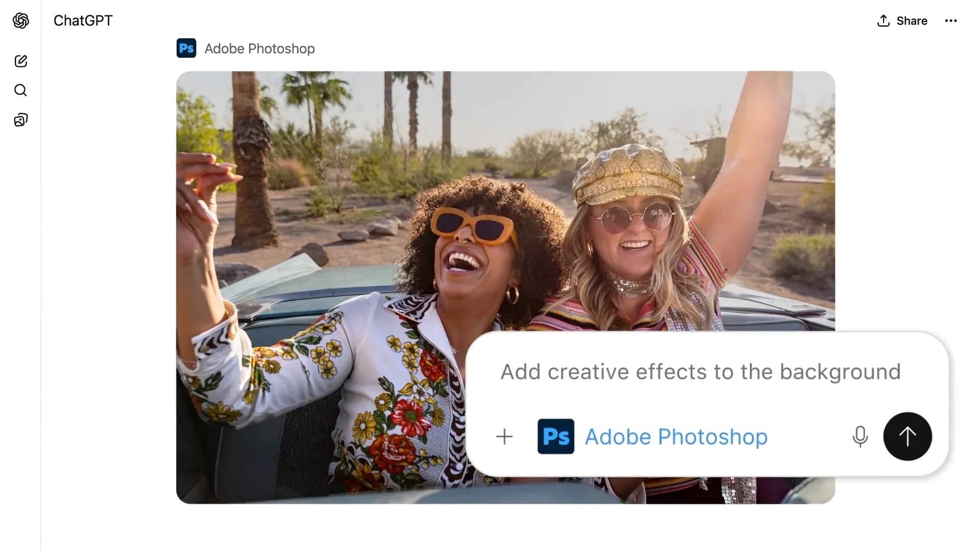Click the ChatGPT title in the header

pos(83,20)
